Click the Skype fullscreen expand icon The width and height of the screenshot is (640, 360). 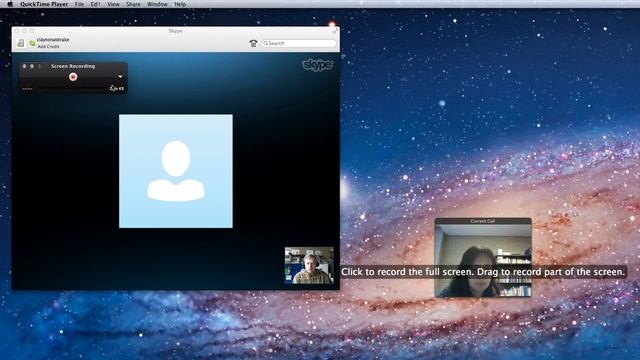click(335, 31)
